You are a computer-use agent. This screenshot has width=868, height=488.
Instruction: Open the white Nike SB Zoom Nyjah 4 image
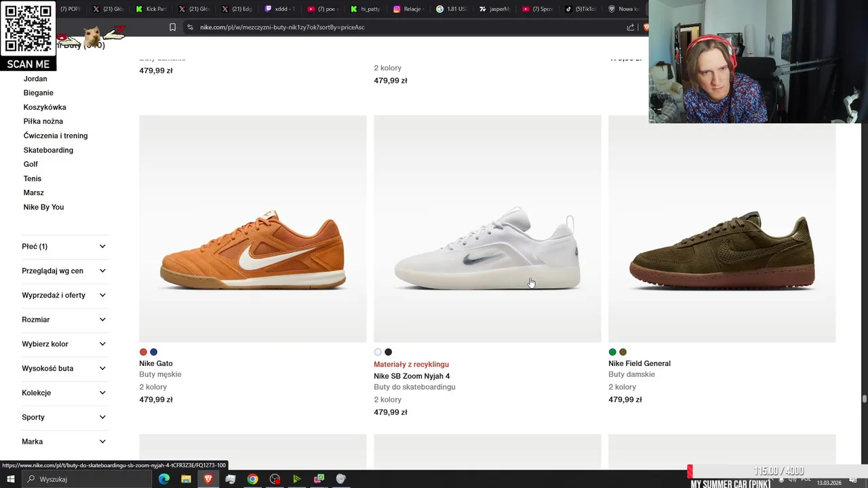[488, 228]
